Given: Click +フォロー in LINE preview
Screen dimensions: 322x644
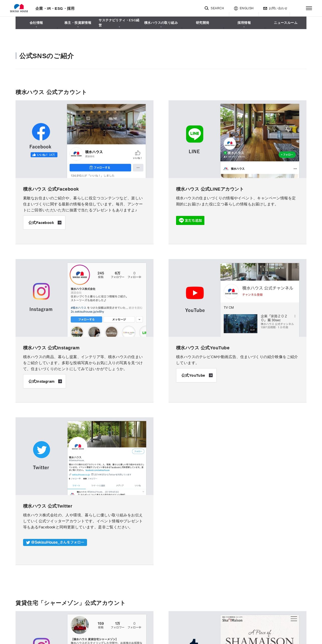Looking at the screenshot, I should (x=287, y=155).
